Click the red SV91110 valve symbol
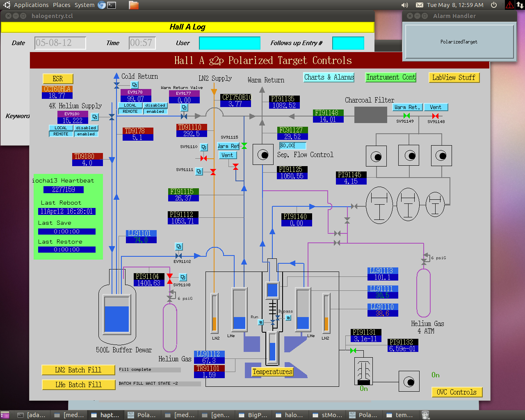This screenshot has width=525, height=420. [203, 158]
